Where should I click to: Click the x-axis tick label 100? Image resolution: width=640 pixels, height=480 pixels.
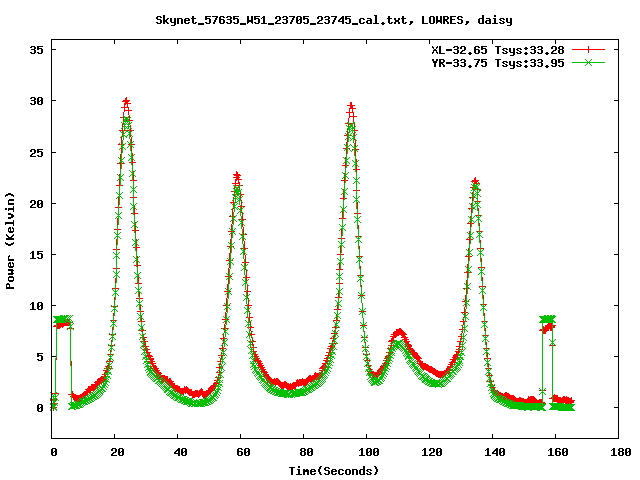[x=369, y=452]
